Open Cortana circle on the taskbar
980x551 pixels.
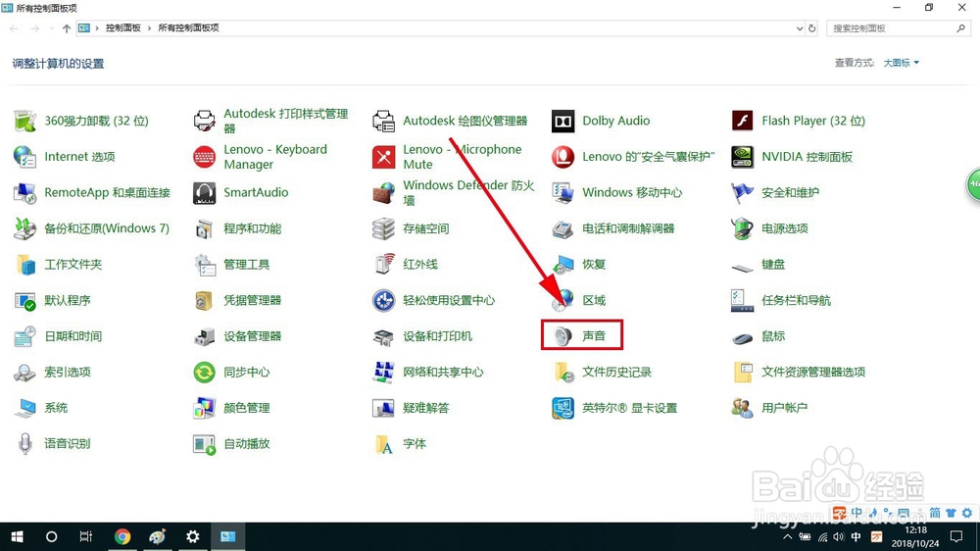(52, 536)
